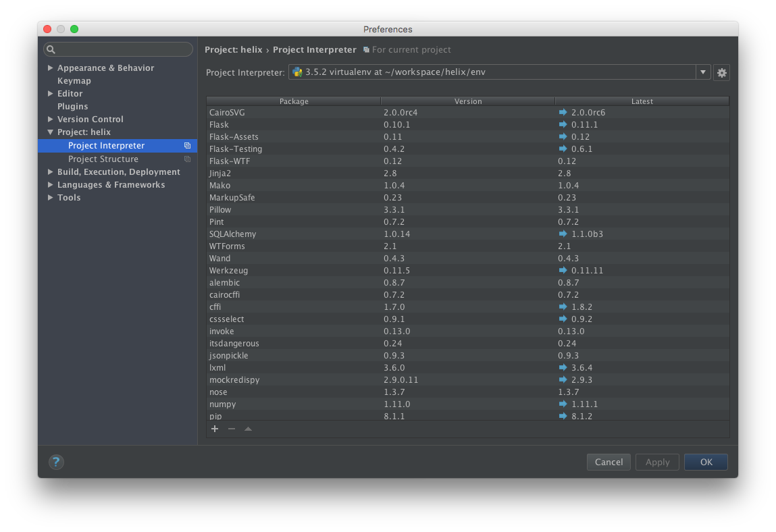776x532 pixels.
Task: Expand Languages & Frameworks section
Action: (x=50, y=184)
